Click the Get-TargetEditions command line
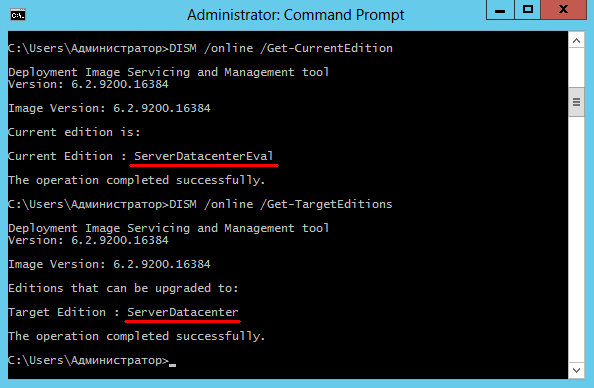The height and width of the screenshot is (388, 594). point(200,205)
